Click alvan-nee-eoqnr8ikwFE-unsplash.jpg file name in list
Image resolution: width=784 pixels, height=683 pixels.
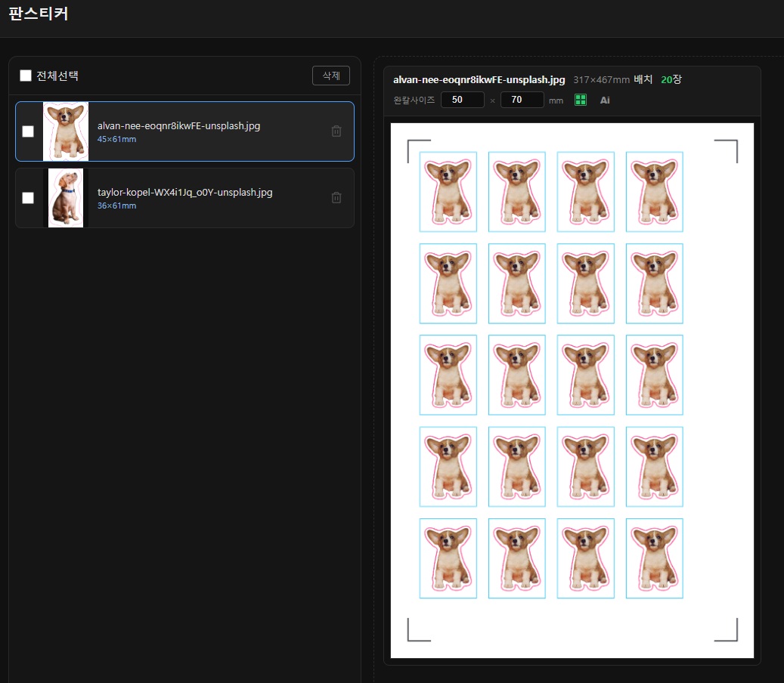pos(178,126)
